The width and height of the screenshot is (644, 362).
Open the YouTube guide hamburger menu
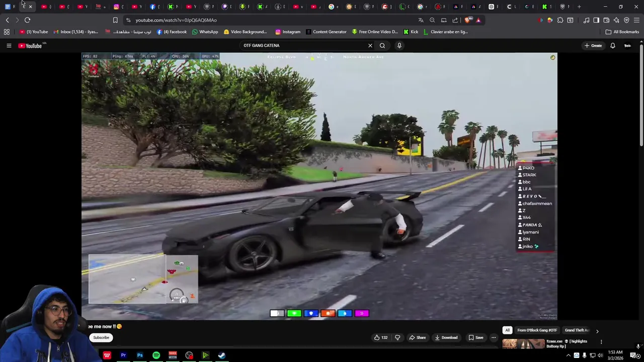click(x=9, y=46)
